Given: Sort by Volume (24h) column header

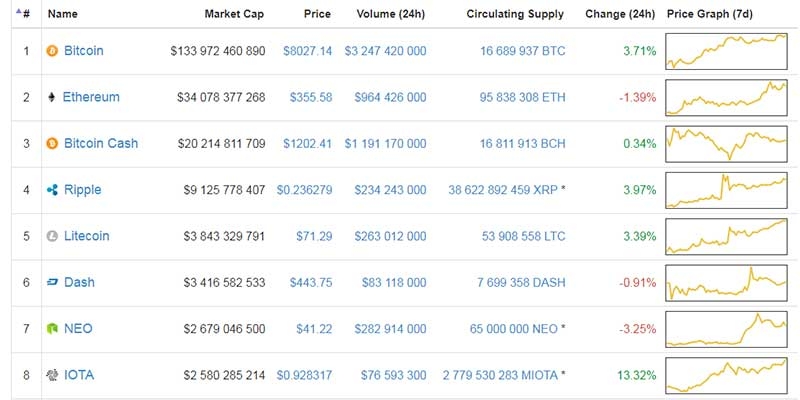Looking at the screenshot, I should point(390,14).
